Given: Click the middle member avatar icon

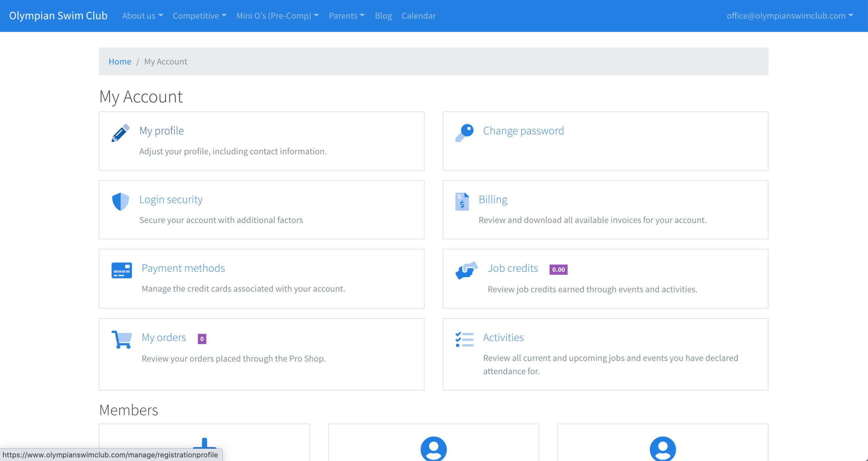Looking at the screenshot, I should click(433, 449).
